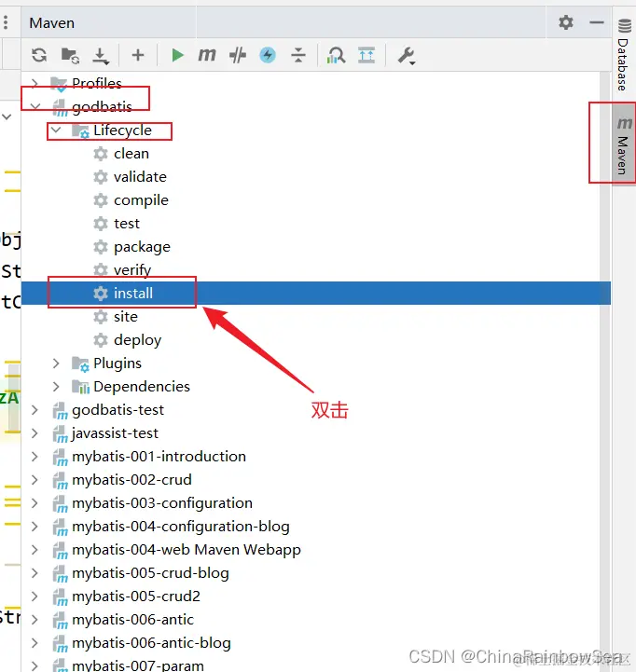
Task: Click the Profiles folder icon
Action: click(59, 84)
